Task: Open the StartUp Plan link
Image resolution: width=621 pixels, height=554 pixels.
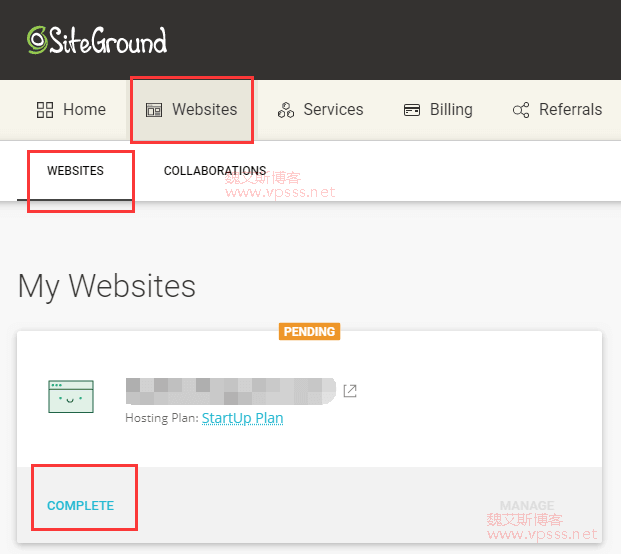Action: [242, 418]
